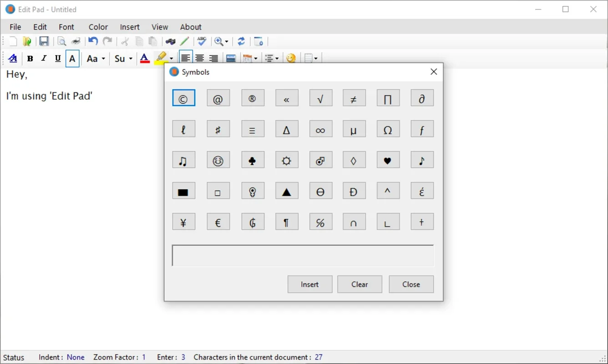The width and height of the screenshot is (608, 364).
Task: Toggle Underline formatting
Action: pyautogui.click(x=58, y=58)
